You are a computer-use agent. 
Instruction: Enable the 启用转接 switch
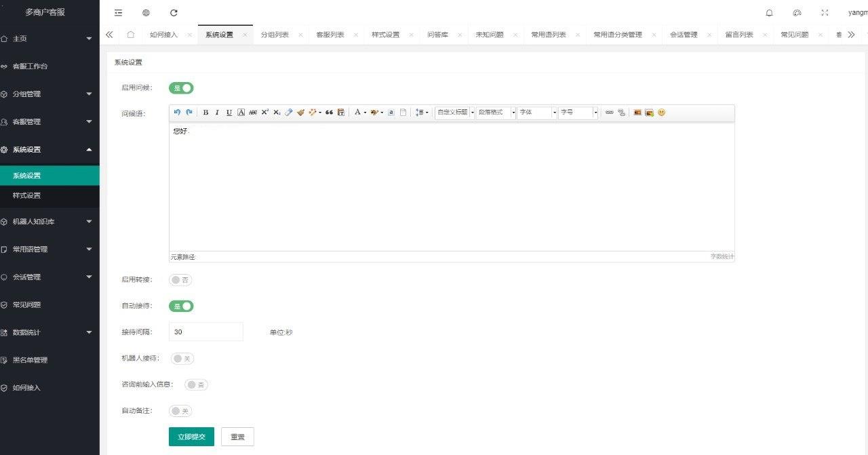click(x=181, y=280)
